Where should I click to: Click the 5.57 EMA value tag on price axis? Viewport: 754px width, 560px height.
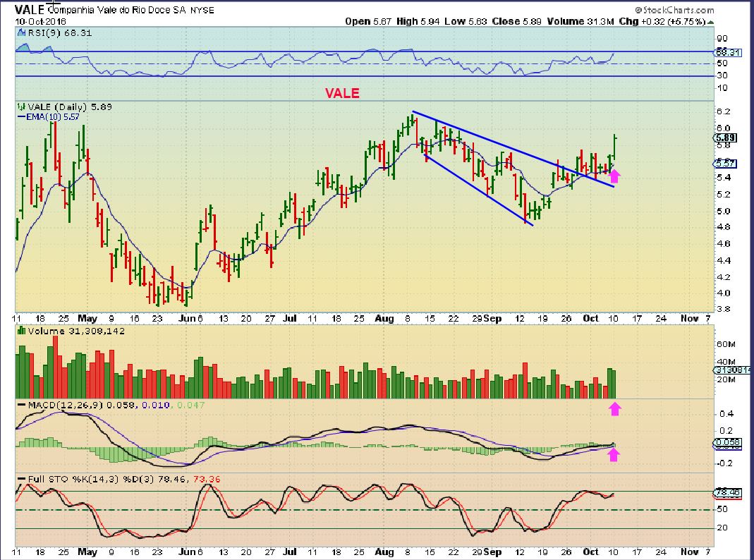click(x=726, y=164)
